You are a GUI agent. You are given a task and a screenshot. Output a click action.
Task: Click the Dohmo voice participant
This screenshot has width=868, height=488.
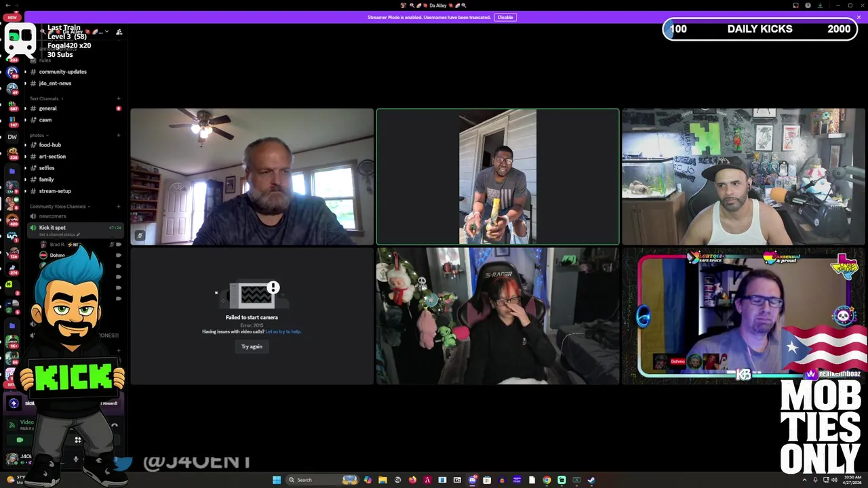click(57, 256)
